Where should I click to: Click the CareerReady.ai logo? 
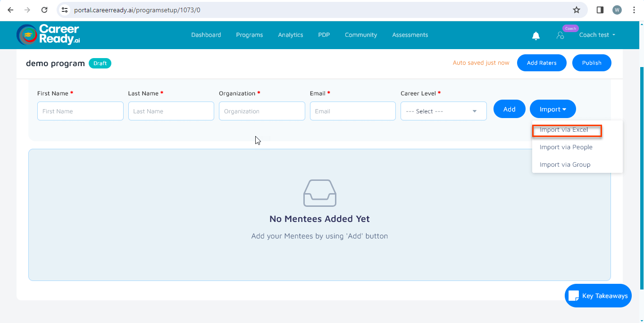pyautogui.click(x=48, y=34)
